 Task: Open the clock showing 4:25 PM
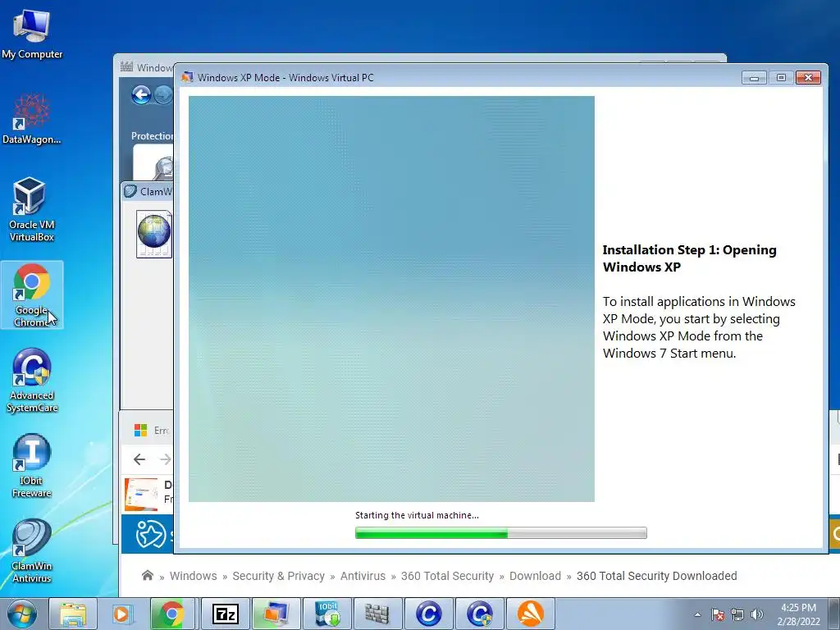tap(798, 614)
